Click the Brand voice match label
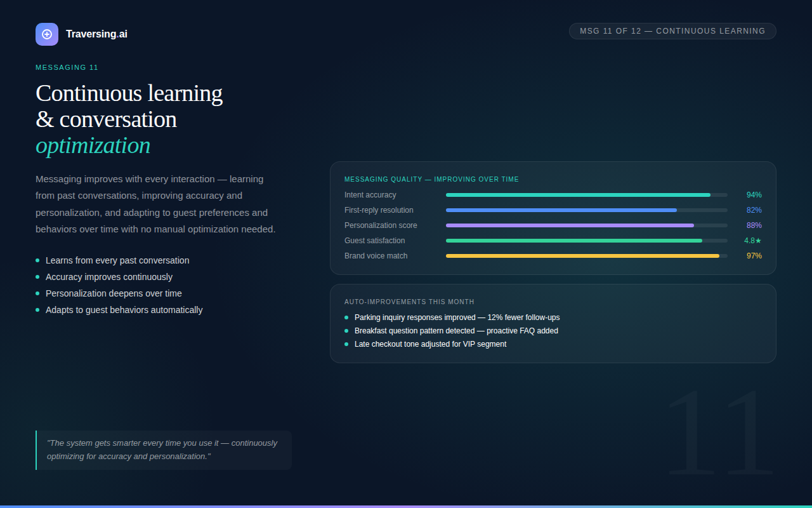This screenshot has width=812, height=508. [376, 256]
